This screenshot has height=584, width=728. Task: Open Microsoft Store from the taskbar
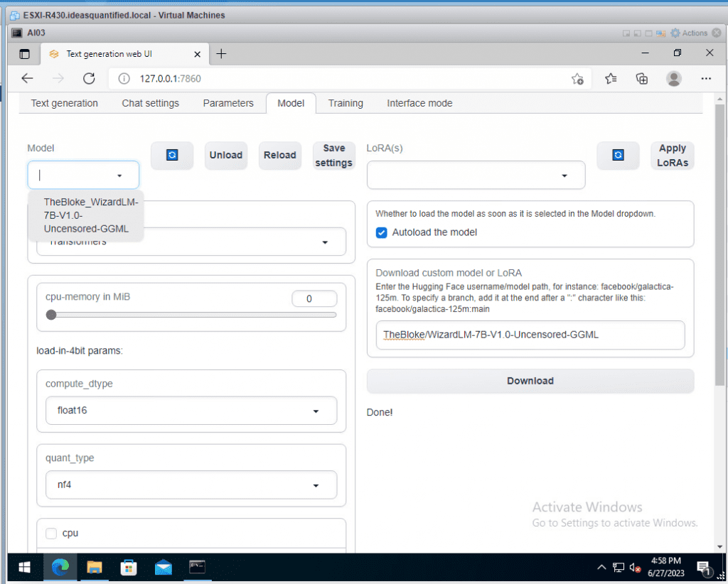(129, 567)
